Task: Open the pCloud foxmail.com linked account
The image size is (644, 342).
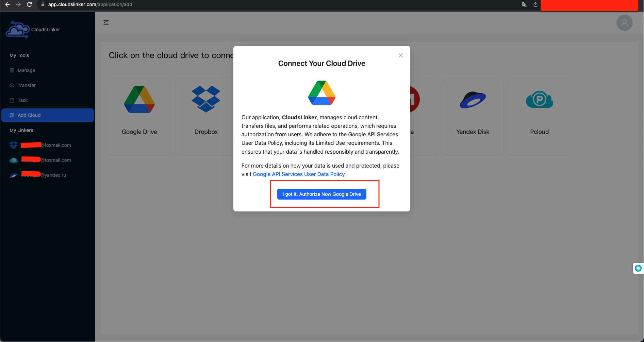Action: (48, 160)
